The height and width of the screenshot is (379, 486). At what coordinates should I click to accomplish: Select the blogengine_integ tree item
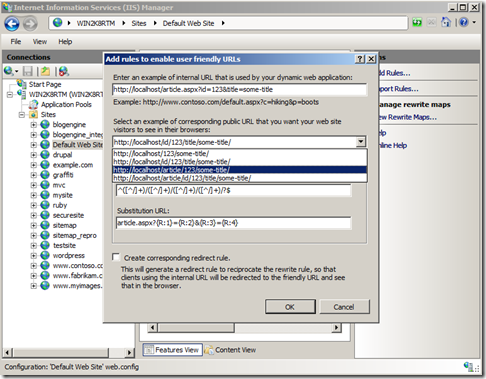pyautogui.click(x=77, y=135)
